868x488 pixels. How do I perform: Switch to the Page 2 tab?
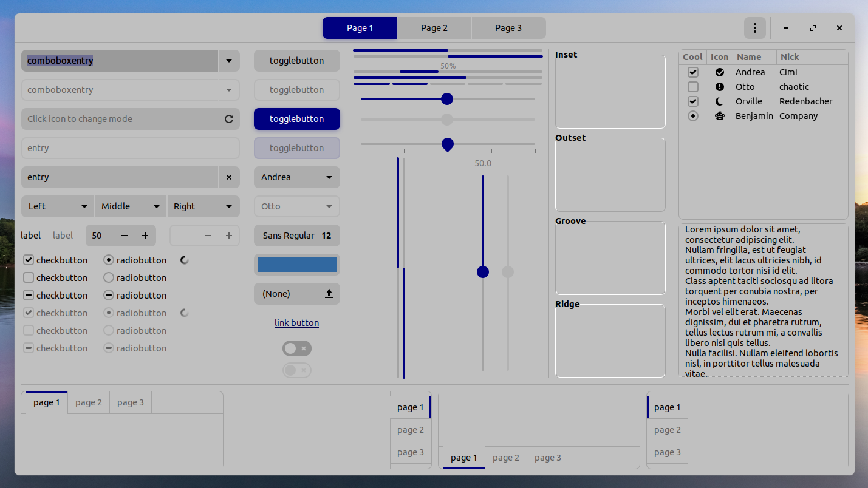pos(433,28)
